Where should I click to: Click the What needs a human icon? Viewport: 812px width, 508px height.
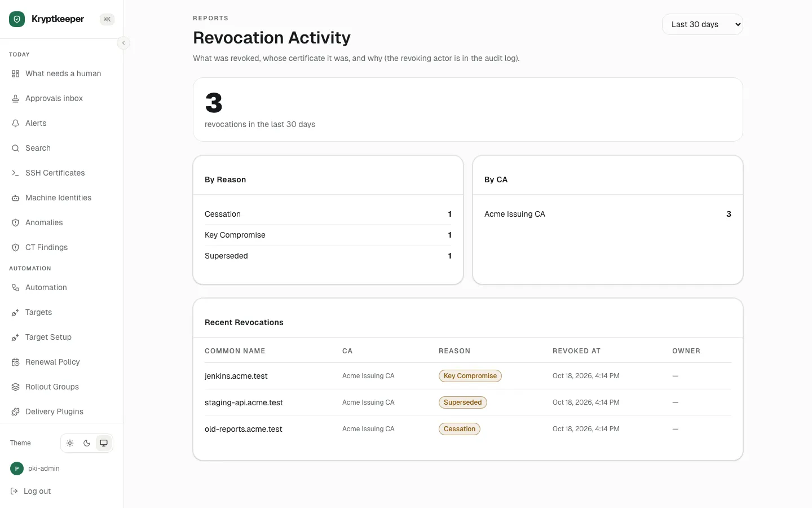click(x=16, y=74)
